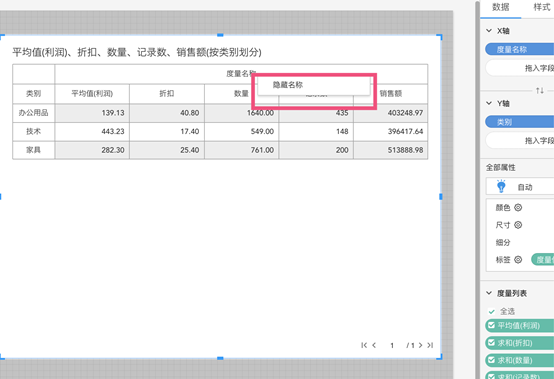Uncheck 求和(折扣) measure checkbox
Image resolution: width=554 pixels, height=379 pixels.
pyautogui.click(x=491, y=342)
